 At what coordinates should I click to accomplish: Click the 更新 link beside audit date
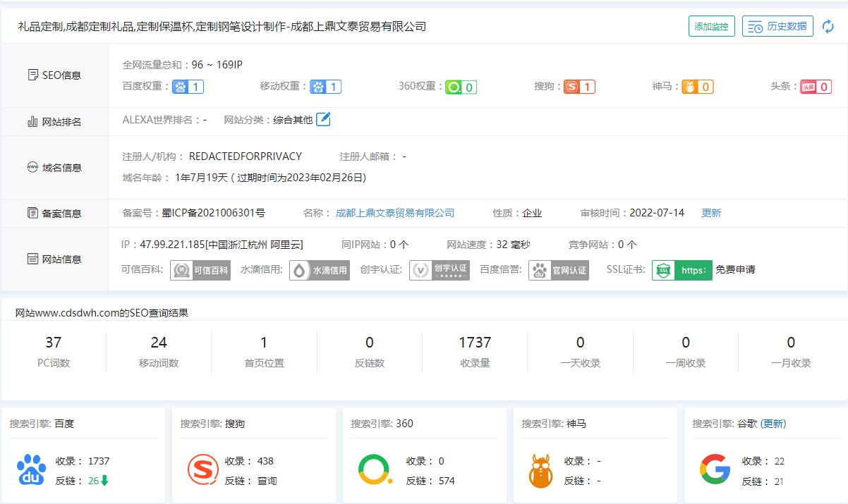pyautogui.click(x=711, y=213)
